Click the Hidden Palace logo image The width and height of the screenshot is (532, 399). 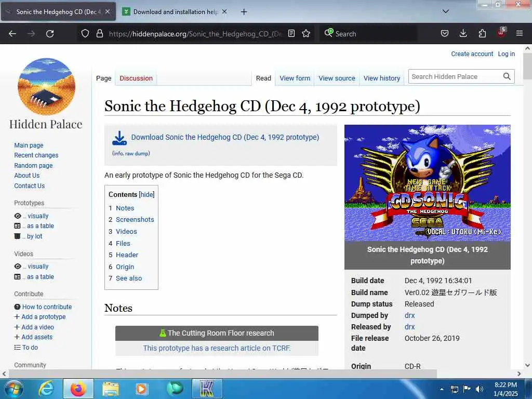coord(46,87)
